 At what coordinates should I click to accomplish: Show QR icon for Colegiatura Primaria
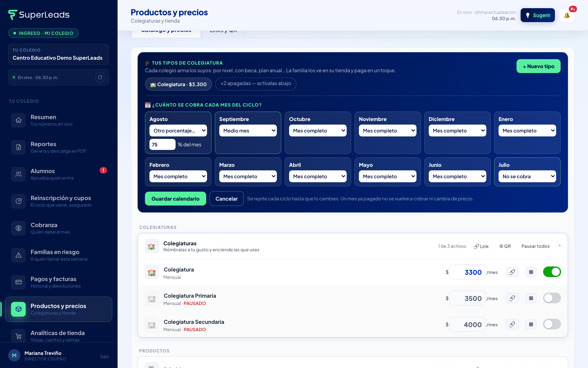pyautogui.click(x=531, y=298)
